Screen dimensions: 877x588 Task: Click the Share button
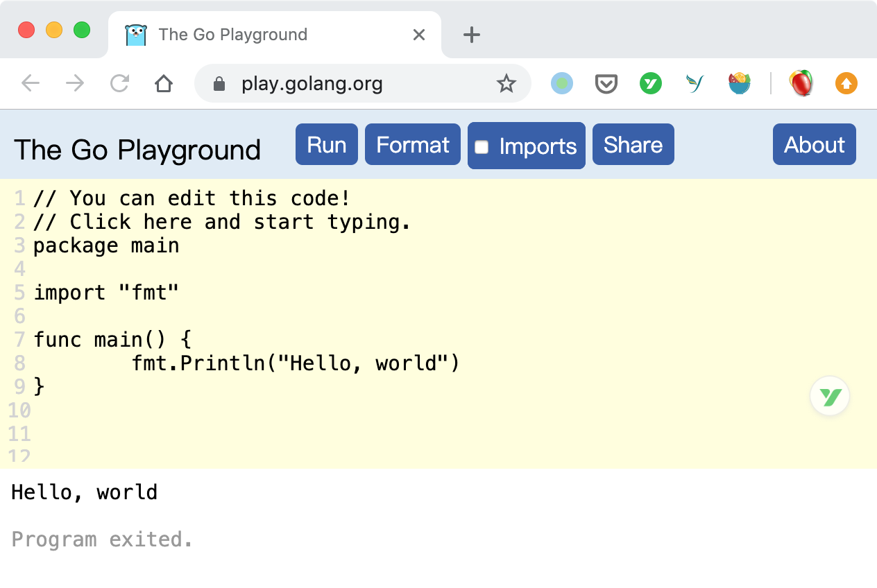pyautogui.click(x=633, y=145)
